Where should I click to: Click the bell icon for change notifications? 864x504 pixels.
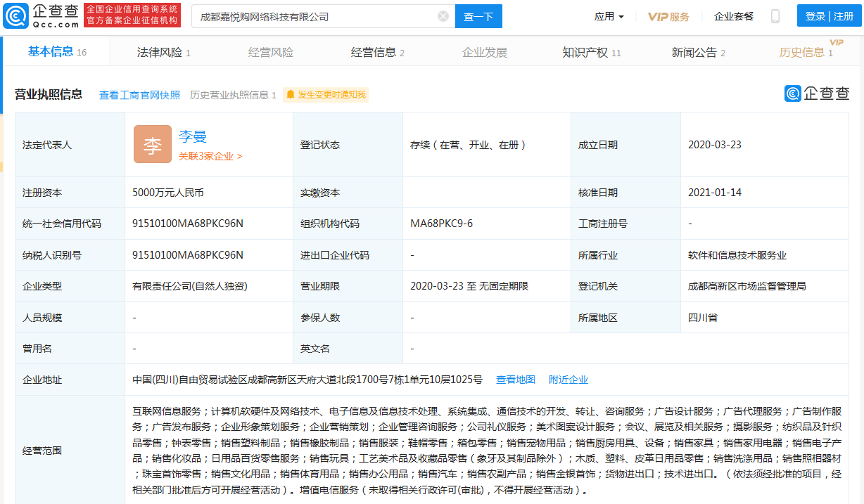[290, 94]
